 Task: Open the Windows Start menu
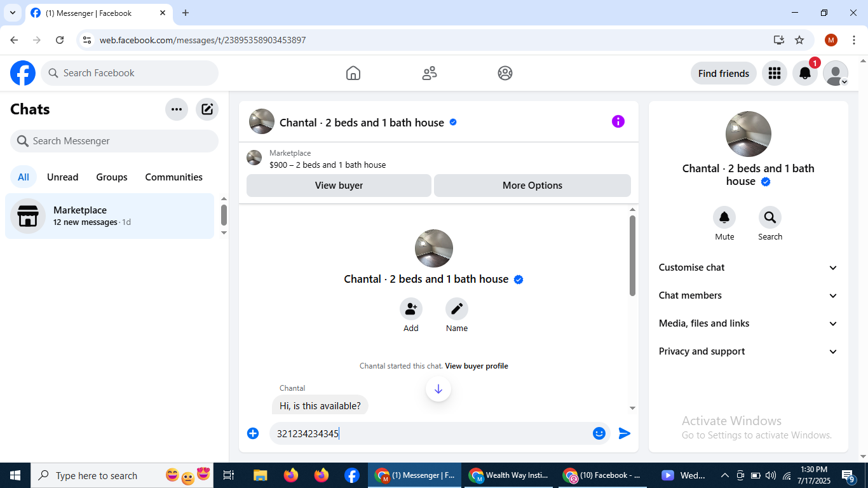15,475
